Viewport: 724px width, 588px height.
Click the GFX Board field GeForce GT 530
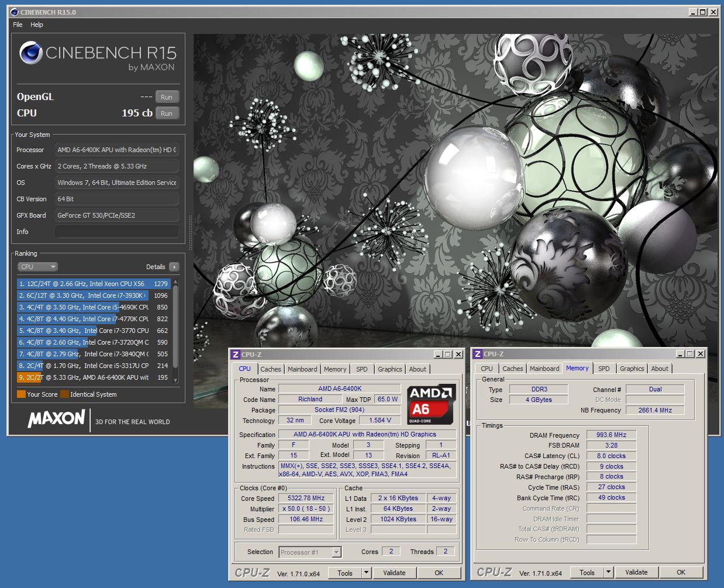(x=117, y=215)
